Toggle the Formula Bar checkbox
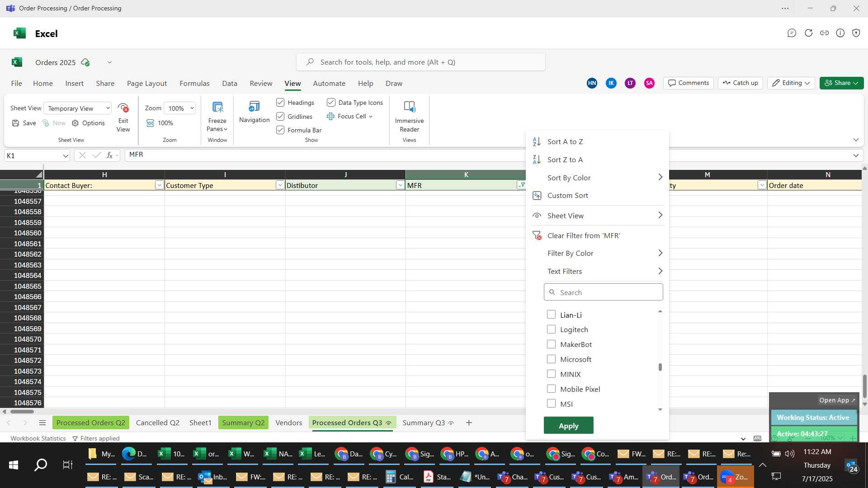The image size is (868, 488). click(280, 130)
